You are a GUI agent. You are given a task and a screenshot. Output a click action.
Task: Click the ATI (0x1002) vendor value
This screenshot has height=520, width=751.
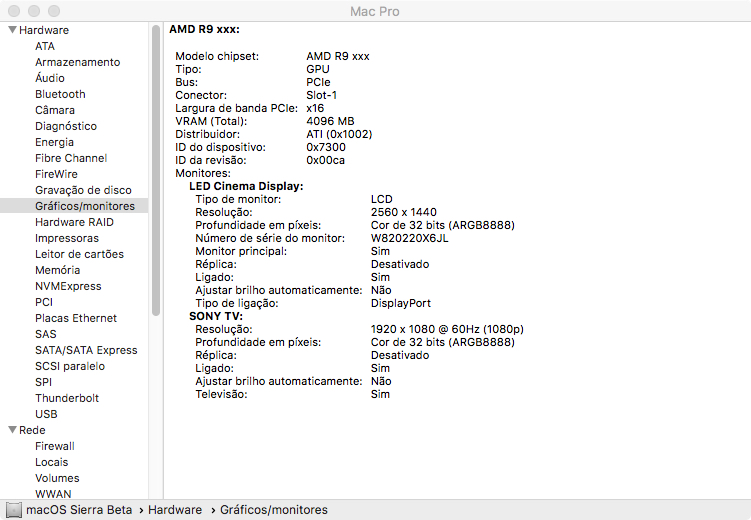(x=339, y=134)
